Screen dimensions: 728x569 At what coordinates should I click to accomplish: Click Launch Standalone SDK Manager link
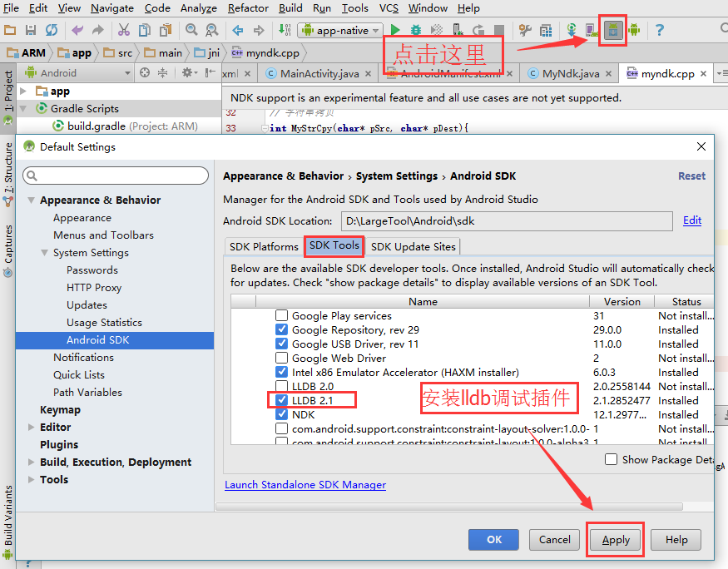click(305, 485)
